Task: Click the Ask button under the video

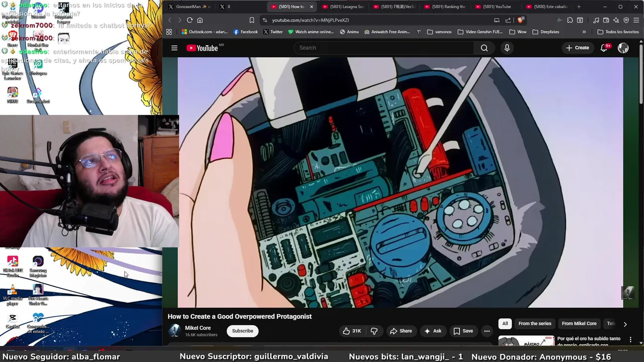Action: coord(433,331)
